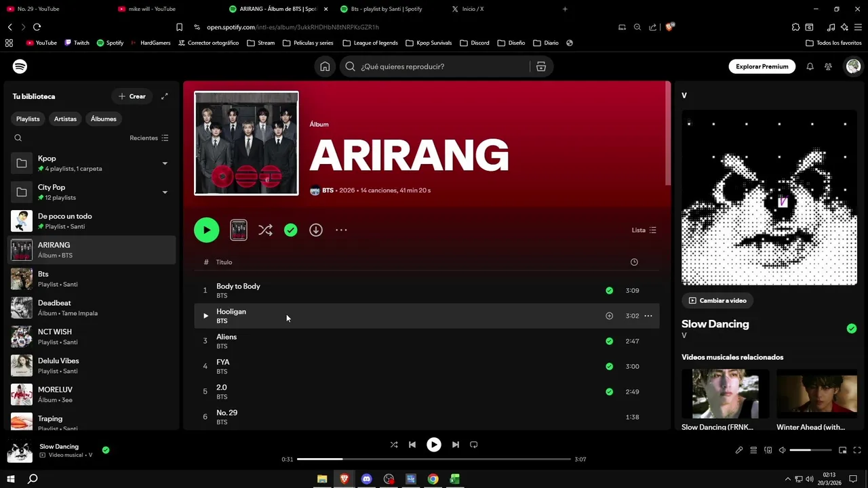Enter full screen player mode

click(857, 450)
